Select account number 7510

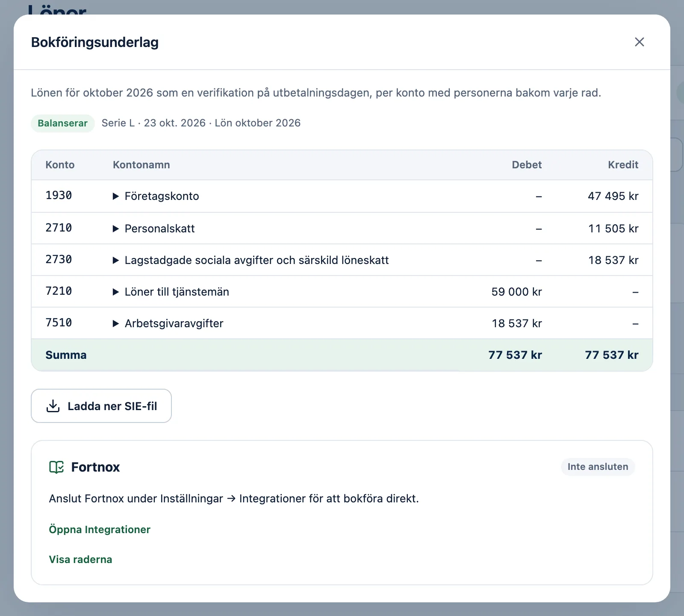pyautogui.click(x=59, y=323)
